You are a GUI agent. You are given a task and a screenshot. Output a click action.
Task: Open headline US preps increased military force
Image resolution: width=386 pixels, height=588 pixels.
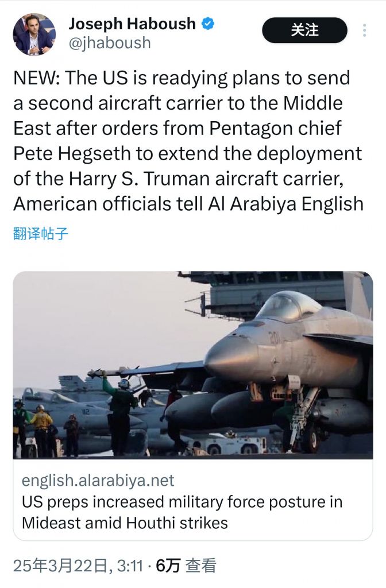pyautogui.click(x=182, y=502)
